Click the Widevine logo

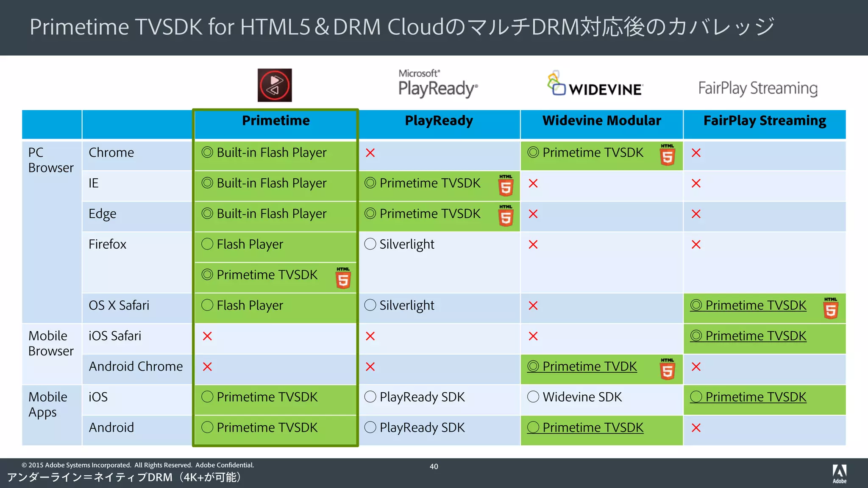[x=595, y=83]
